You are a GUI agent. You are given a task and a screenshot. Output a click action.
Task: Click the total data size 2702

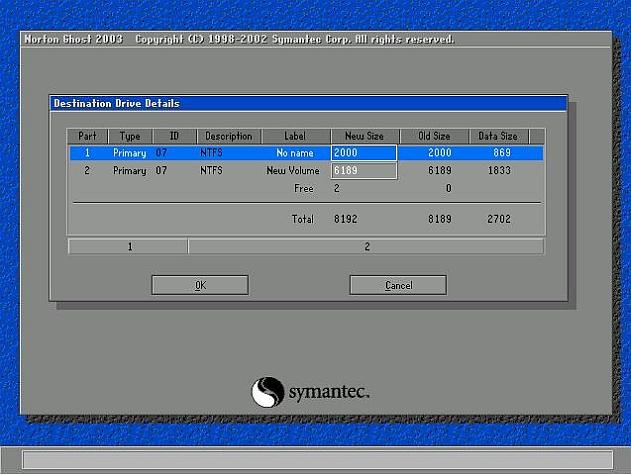[x=499, y=219]
